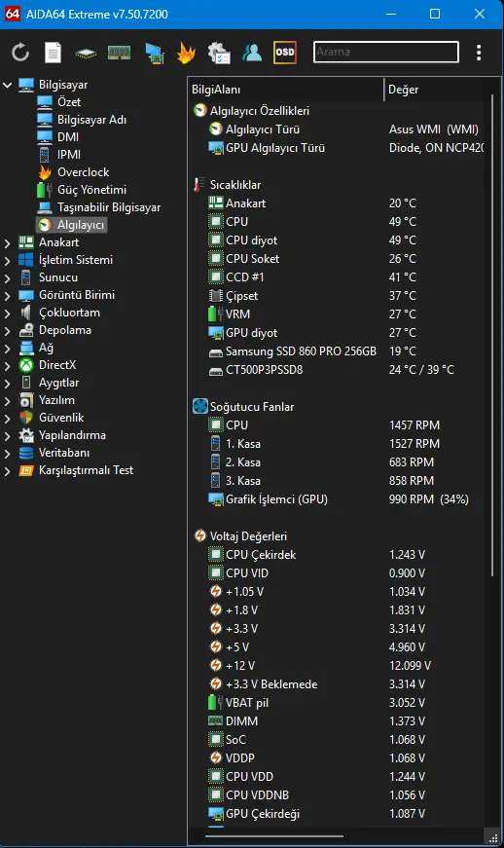The height and width of the screenshot is (848, 504).
Task: Expand the Çokluortam tree node
Action: 8,313
